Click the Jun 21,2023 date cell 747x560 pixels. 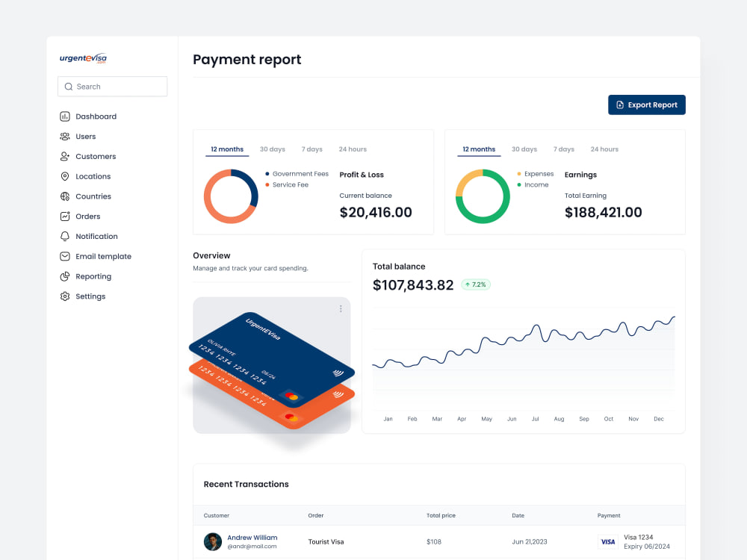[x=530, y=542]
